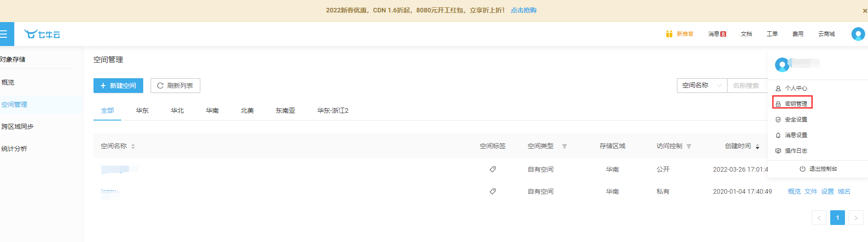Viewport: 868px width, 242px height.
Task: Click the Qiniu Cloud logo
Action: pos(42,34)
